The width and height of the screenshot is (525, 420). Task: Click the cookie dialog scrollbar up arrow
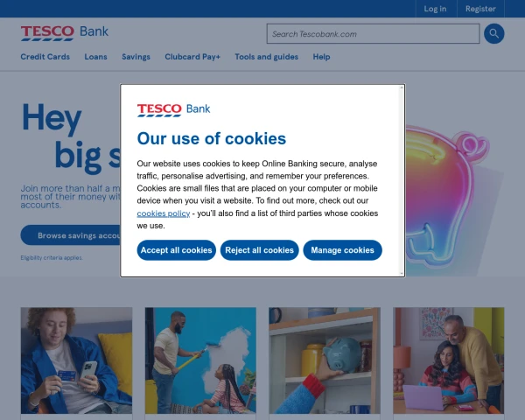(402, 87)
